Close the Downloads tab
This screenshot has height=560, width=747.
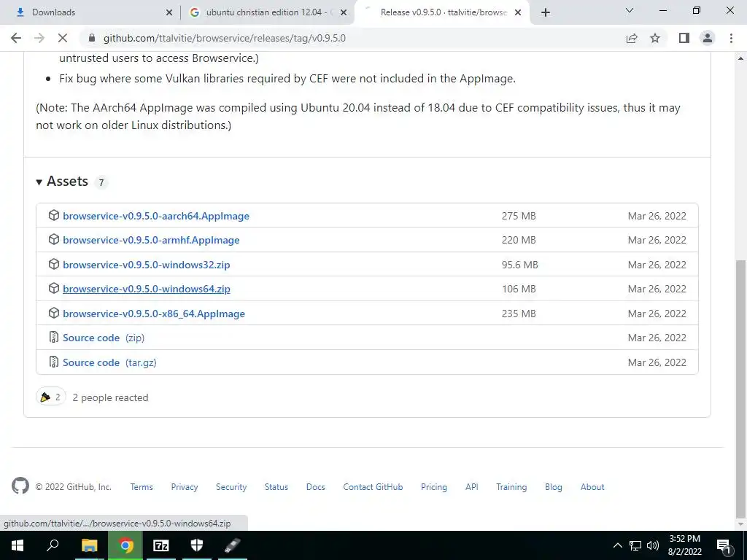pyautogui.click(x=169, y=12)
